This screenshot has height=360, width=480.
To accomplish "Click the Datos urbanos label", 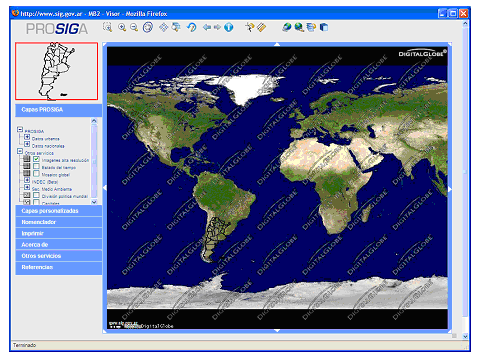I will tap(46, 139).
